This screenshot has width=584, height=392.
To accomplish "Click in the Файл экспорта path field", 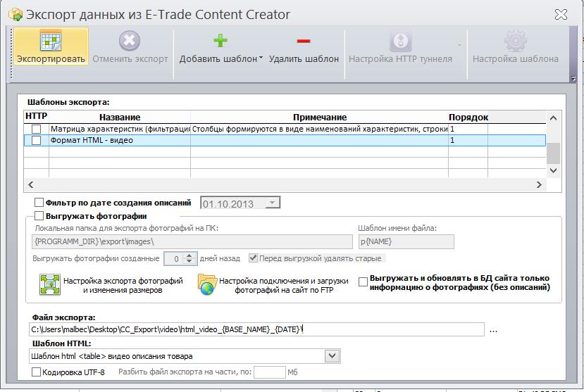I will [256, 329].
